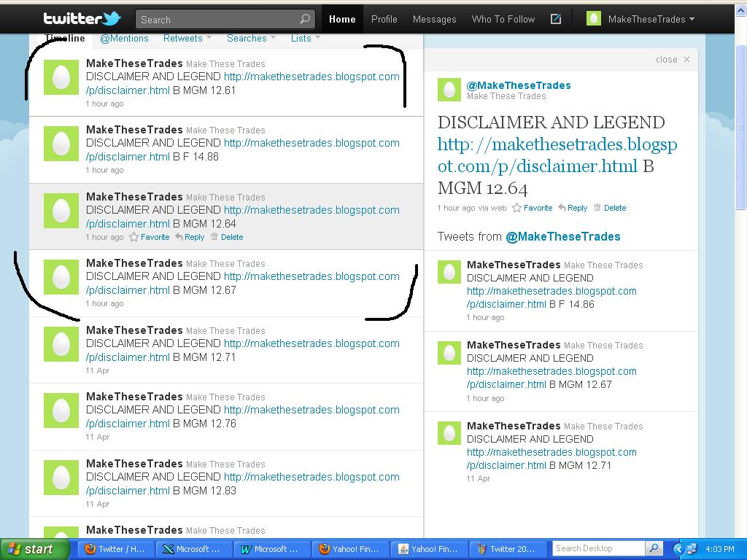Switch to Twitter / H... Firefox taskbar button
The height and width of the screenshot is (560, 747).
(x=116, y=549)
